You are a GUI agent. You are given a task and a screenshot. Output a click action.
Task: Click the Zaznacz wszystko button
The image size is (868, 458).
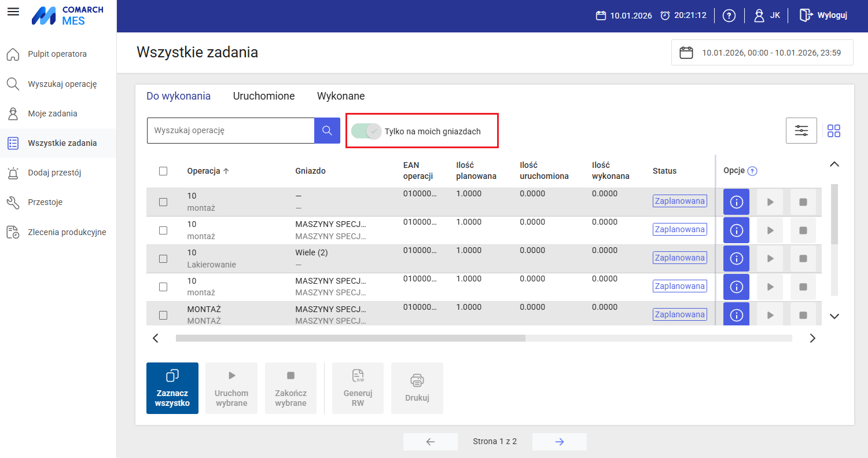pos(172,388)
